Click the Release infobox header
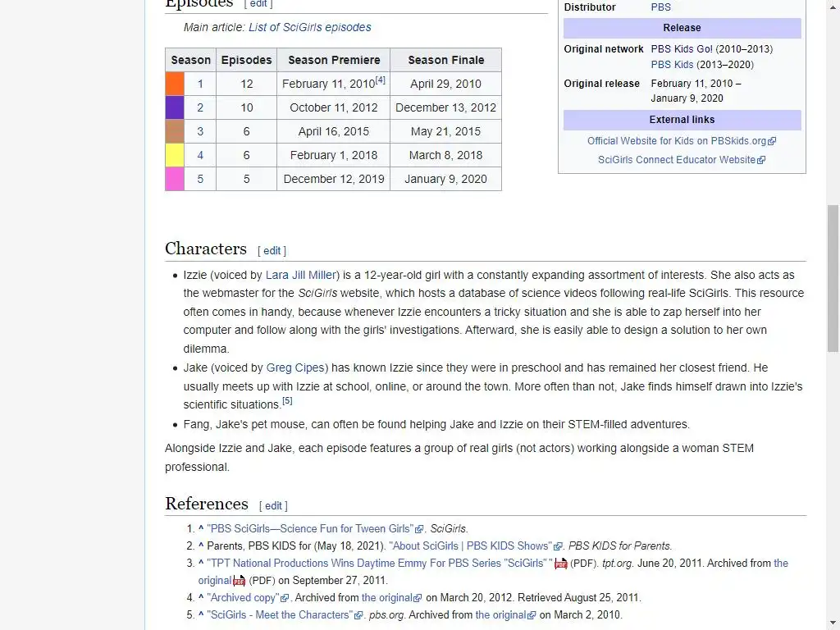This screenshot has height=630, width=840. (x=682, y=28)
